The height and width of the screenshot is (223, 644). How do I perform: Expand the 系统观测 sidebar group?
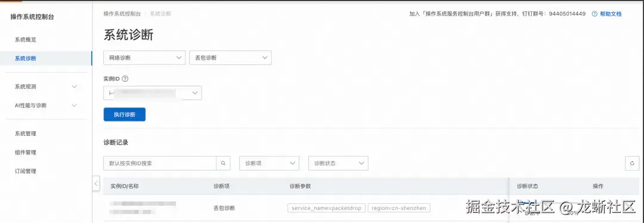pos(45,86)
